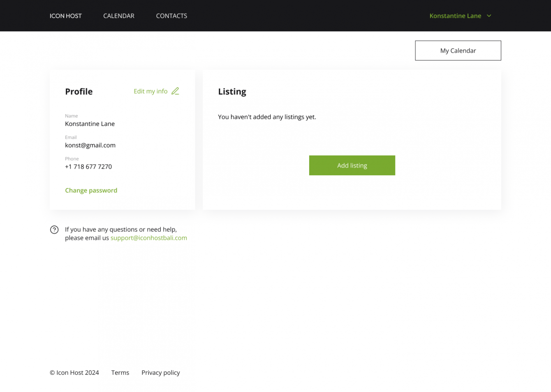Click the konst@gmail.com email value
The height and width of the screenshot is (392, 551).
coord(90,145)
